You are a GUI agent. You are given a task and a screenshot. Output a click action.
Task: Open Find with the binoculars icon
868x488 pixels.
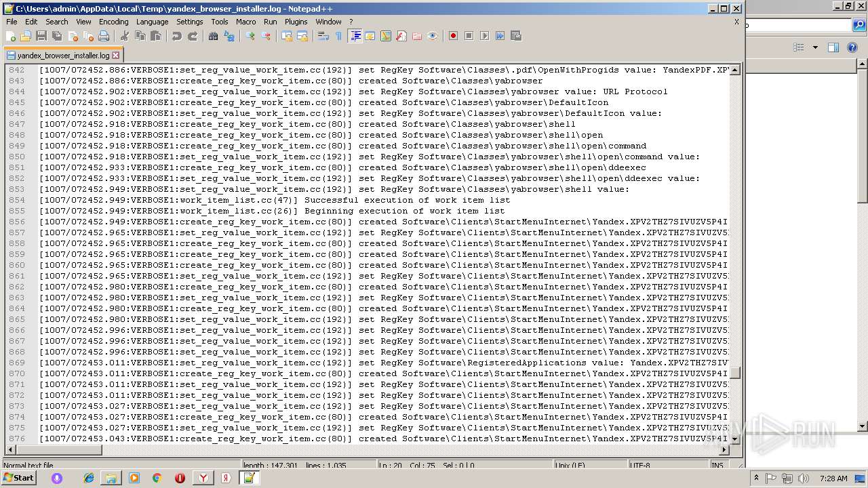[x=213, y=36]
